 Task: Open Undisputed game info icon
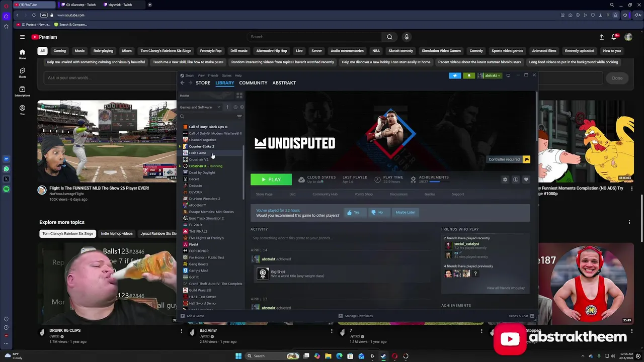516,179
